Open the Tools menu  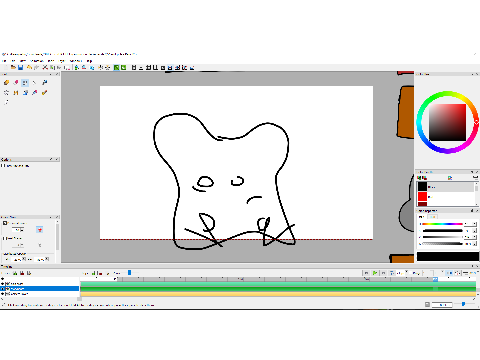(x=51, y=61)
